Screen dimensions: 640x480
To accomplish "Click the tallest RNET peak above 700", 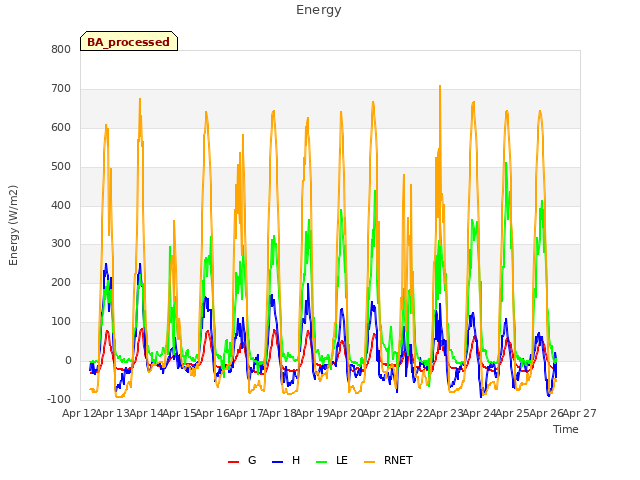I will point(440,86).
